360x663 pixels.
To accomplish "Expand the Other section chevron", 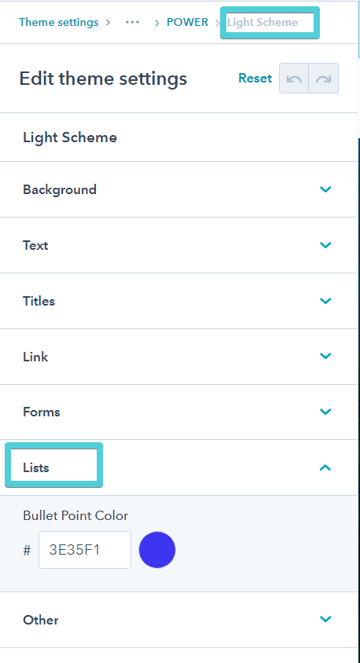I will point(325,619).
